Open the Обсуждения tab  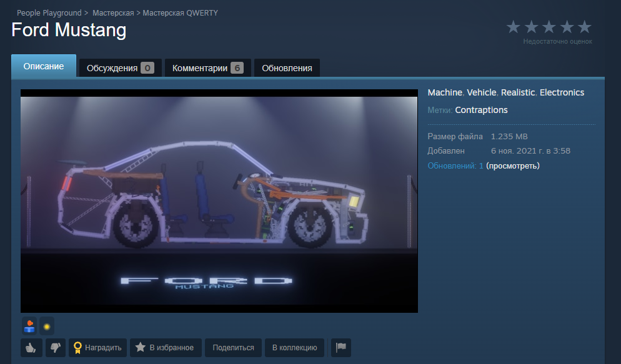120,68
